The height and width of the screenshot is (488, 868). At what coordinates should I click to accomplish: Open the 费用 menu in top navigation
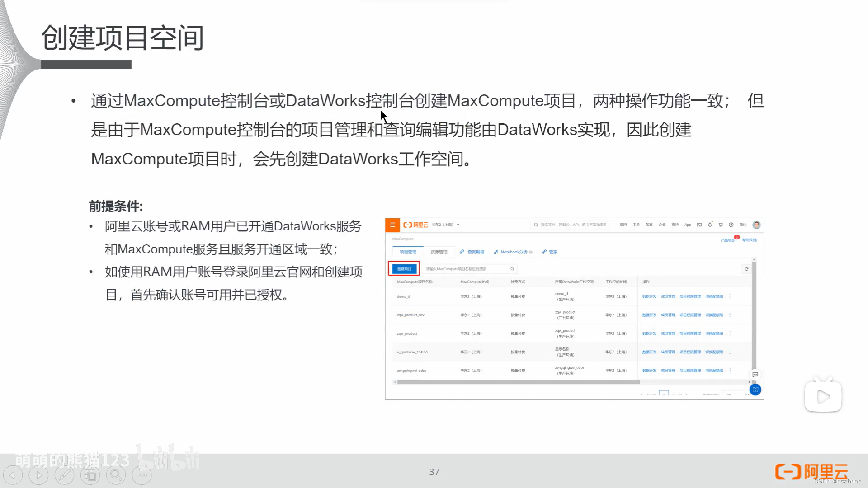coord(623,225)
